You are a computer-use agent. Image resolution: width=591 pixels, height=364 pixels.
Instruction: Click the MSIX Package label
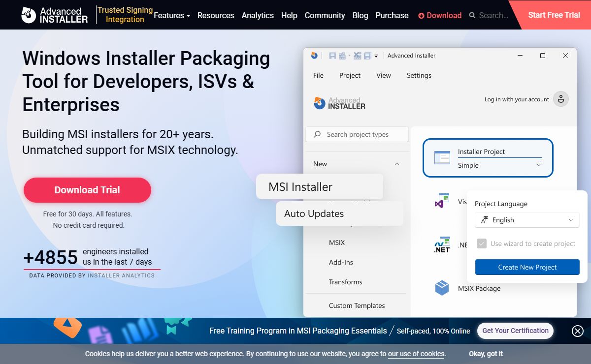click(479, 288)
